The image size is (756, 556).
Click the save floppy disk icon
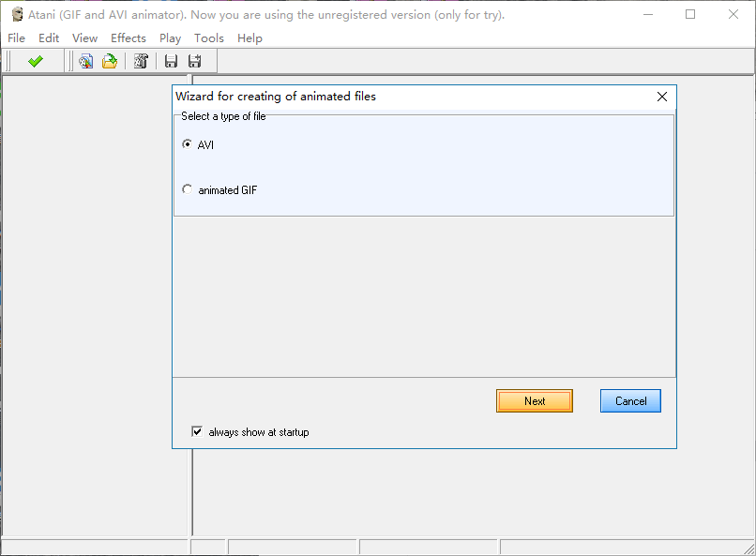tap(171, 61)
